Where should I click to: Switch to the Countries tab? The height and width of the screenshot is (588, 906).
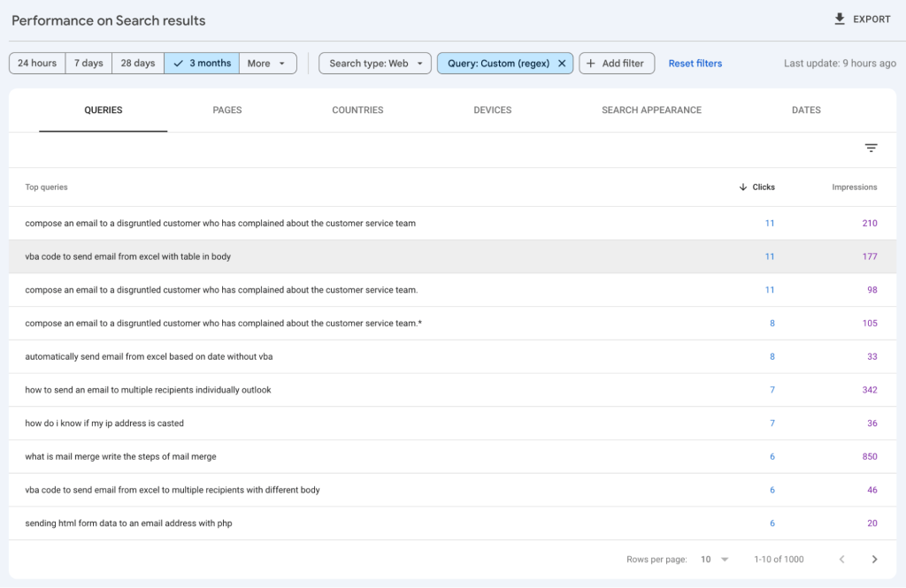pyautogui.click(x=357, y=111)
